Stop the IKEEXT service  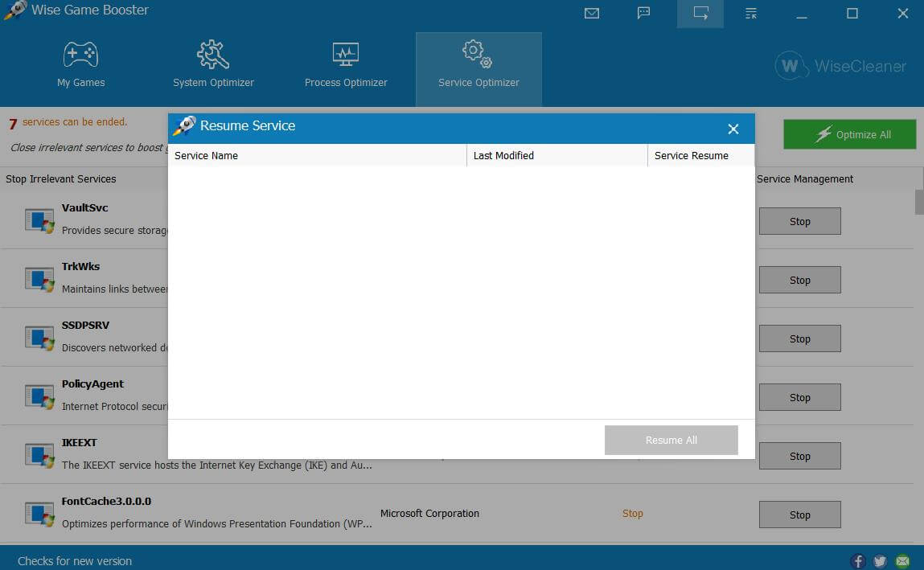799,456
